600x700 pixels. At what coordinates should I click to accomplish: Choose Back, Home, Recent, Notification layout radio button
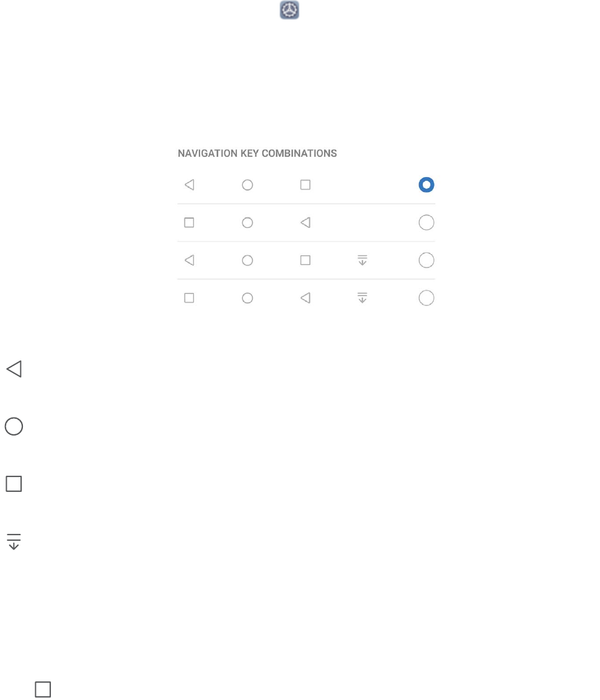(x=426, y=261)
